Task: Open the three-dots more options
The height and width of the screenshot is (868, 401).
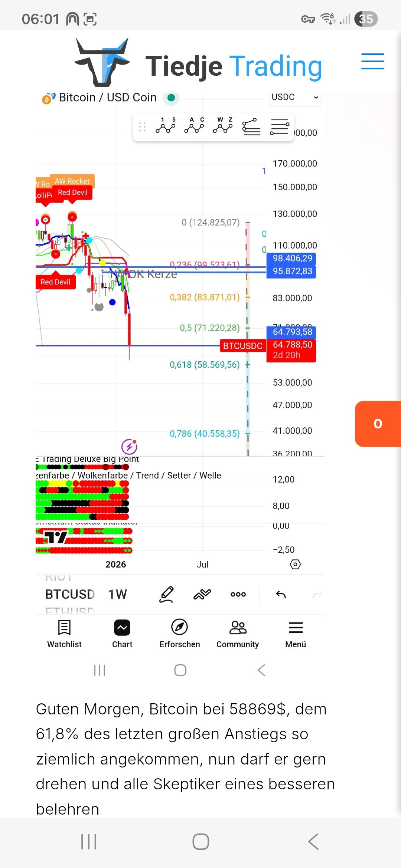Action: coord(238,594)
